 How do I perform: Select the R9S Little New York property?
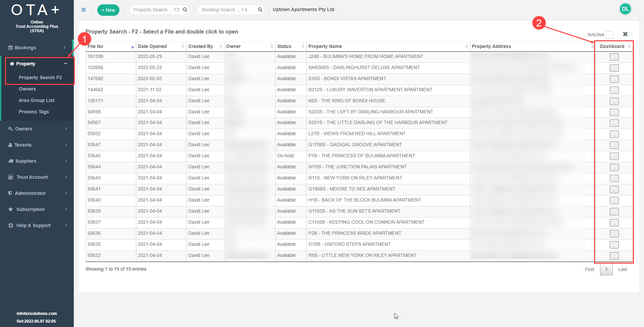coord(363,255)
